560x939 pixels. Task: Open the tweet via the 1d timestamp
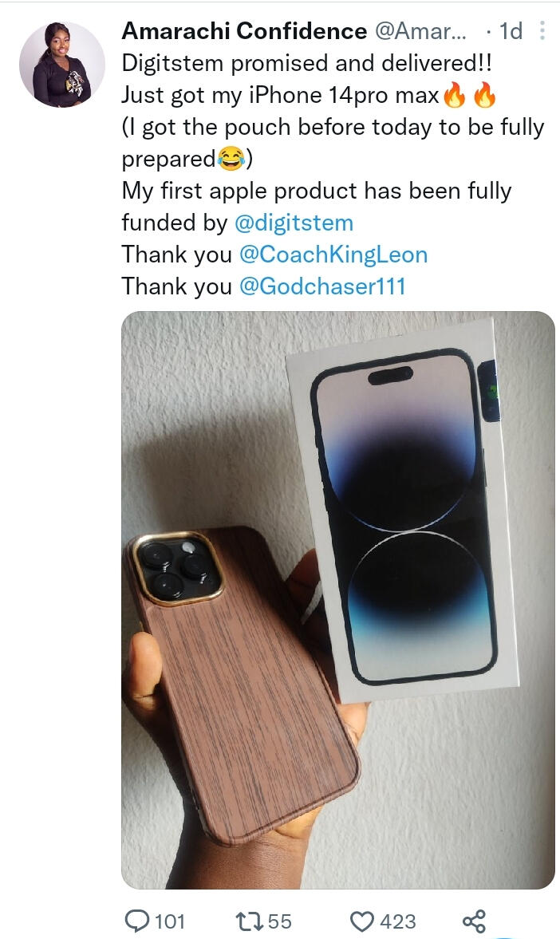509,31
